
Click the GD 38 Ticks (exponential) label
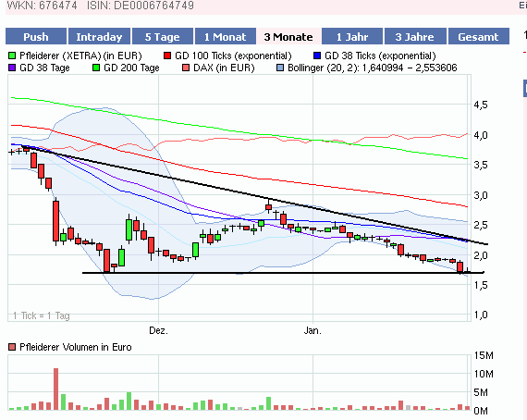tap(380, 56)
